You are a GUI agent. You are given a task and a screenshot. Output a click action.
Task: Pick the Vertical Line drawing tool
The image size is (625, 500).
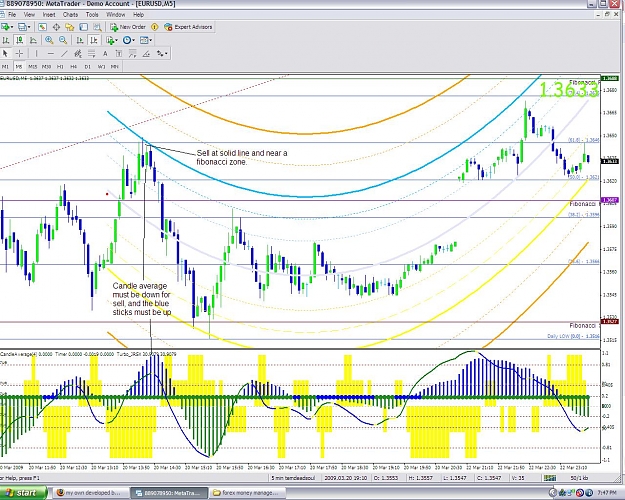[36, 53]
